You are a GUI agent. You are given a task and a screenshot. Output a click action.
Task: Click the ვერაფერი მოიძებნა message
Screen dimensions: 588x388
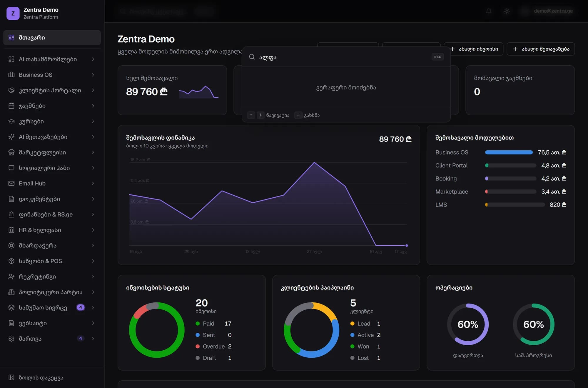(346, 87)
